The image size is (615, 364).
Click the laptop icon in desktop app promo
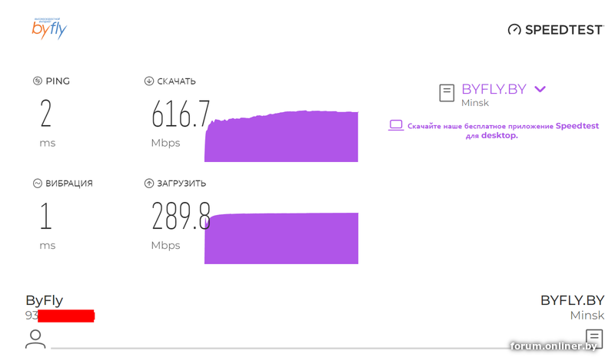pyautogui.click(x=396, y=125)
